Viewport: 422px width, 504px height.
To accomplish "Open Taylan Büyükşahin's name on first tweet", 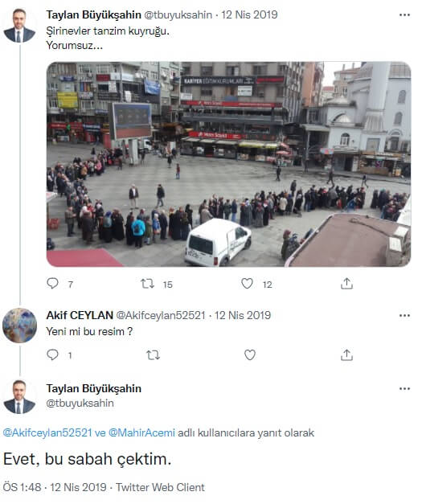I will [x=93, y=14].
